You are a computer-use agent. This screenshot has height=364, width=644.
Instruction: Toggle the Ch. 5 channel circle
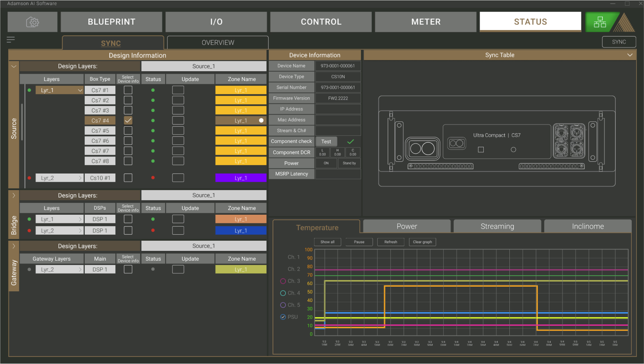click(x=283, y=305)
